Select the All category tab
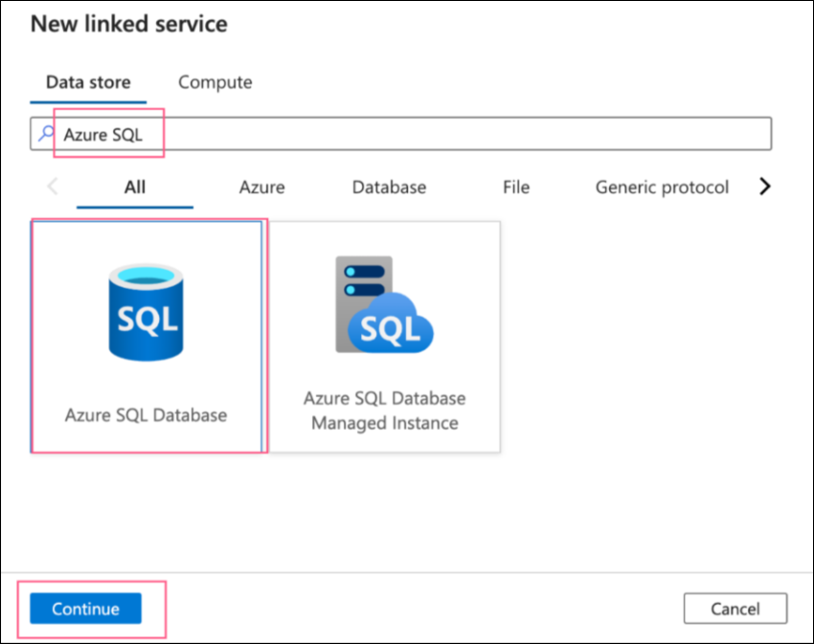Image resolution: width=814 pixels, height=644 pixels. (135, 187)
